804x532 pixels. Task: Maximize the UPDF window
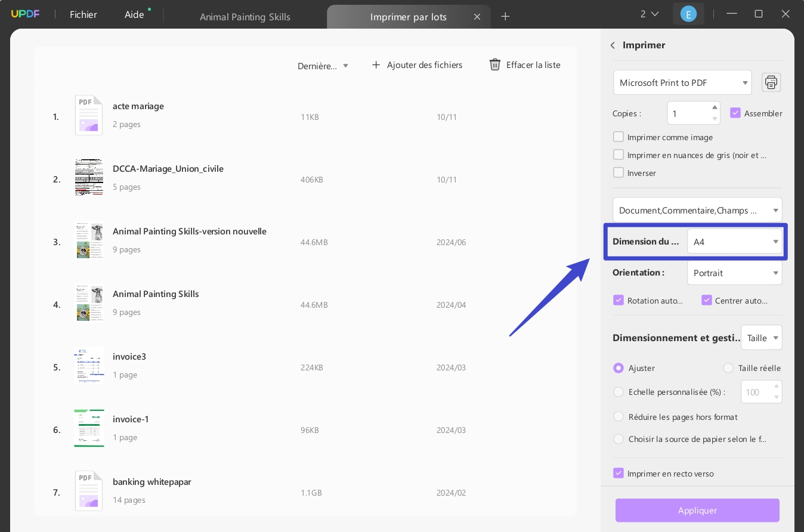pos(759,14)
